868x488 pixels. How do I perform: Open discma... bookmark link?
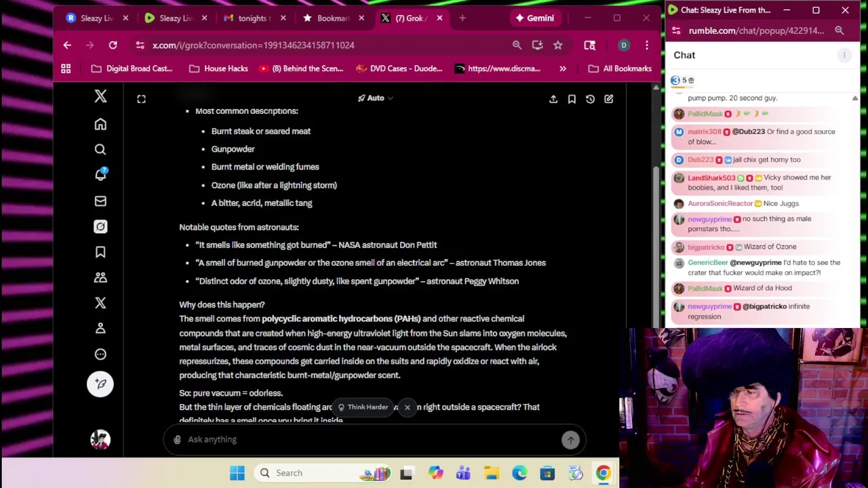pos(498,68)
